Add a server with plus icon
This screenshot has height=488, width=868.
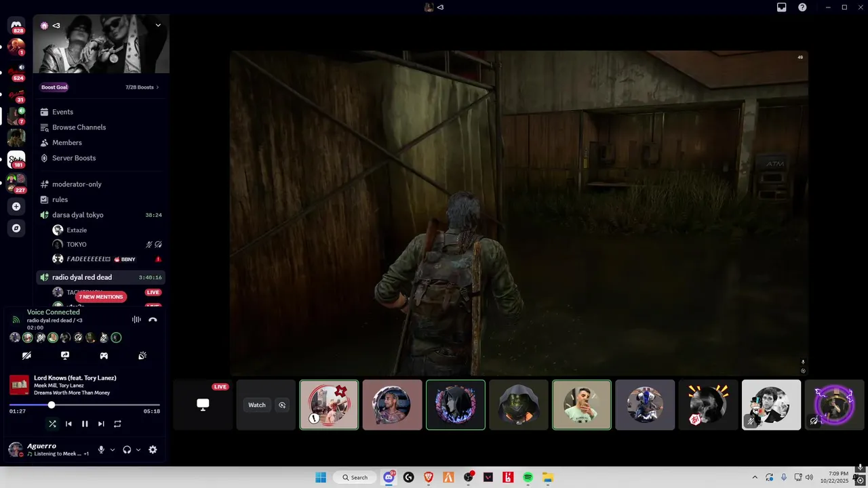[x=16, y=206]
